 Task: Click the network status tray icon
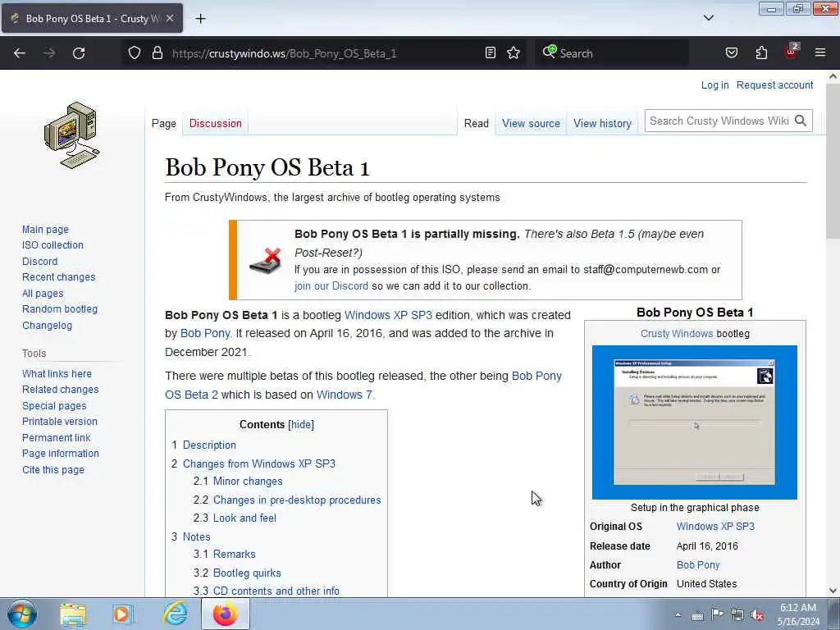(737, 615)
